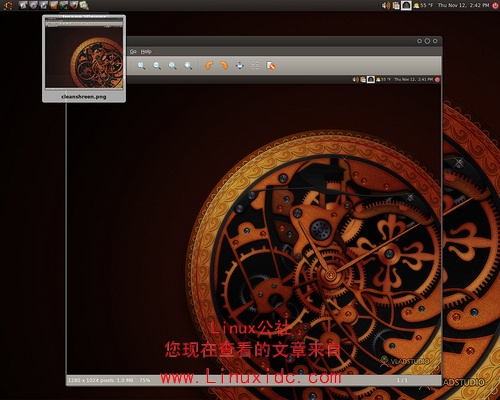Click the Thu Nov 12, 2:42 PM clock
Viewport: 500px width, 400px height.
pos(463,5)
